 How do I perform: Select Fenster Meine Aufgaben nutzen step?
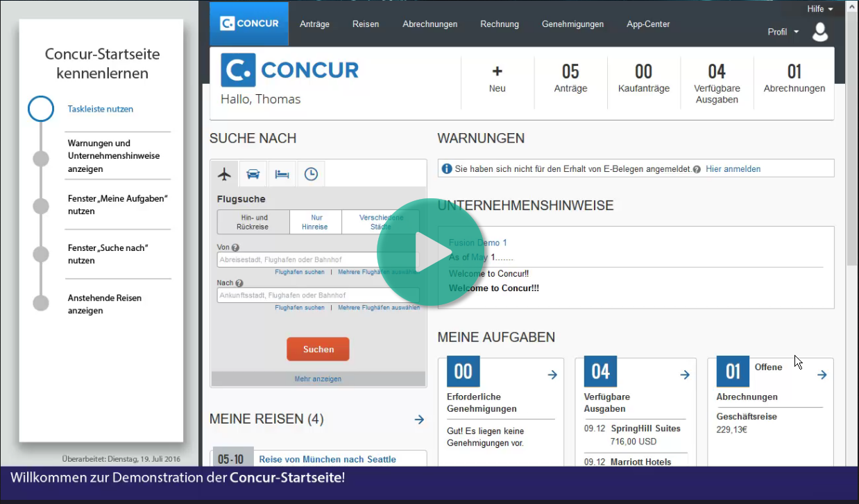click(x=118, y=205)
